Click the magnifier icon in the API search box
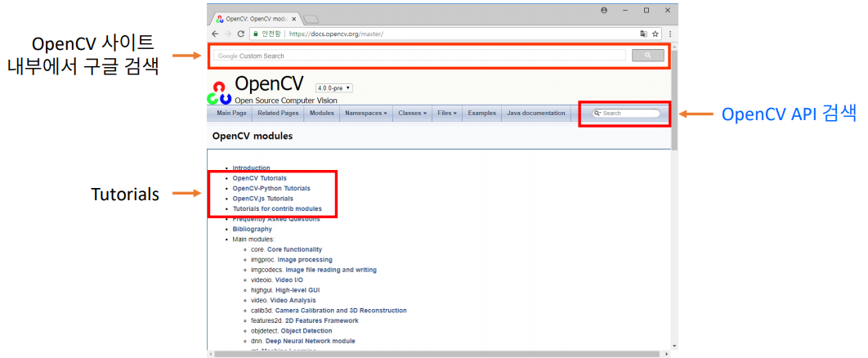868x358 pixels. point(597,114)
